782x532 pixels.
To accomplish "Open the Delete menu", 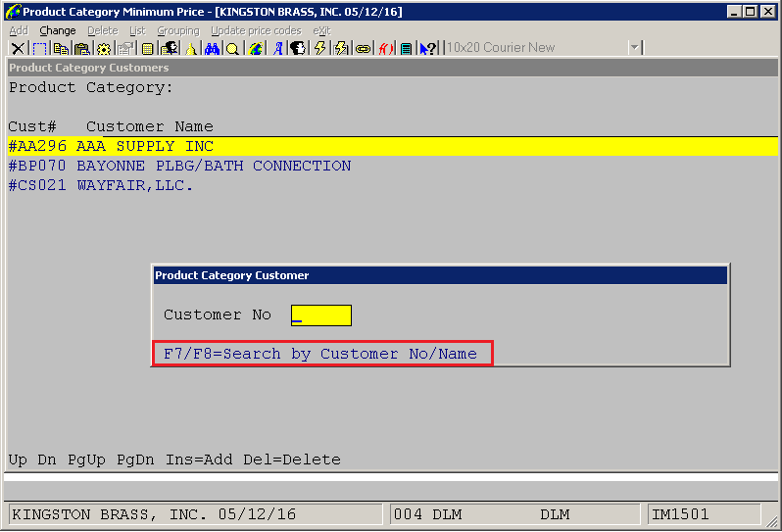I will point(103,31).
